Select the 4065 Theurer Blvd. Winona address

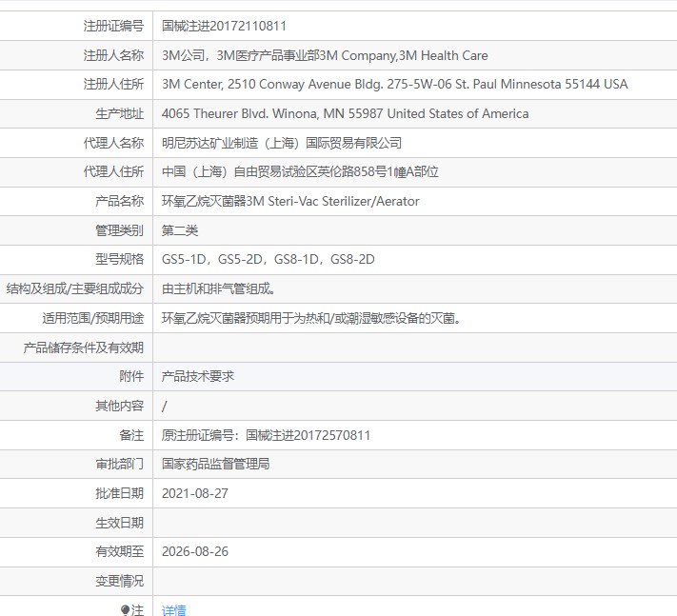coord(345,113)
